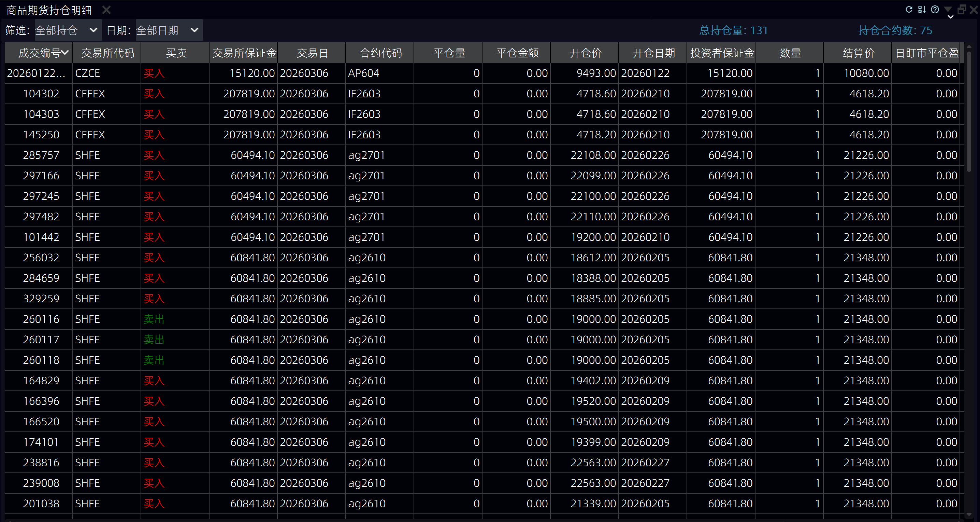Sort by the 开仓日期 column header

(653, 53)
